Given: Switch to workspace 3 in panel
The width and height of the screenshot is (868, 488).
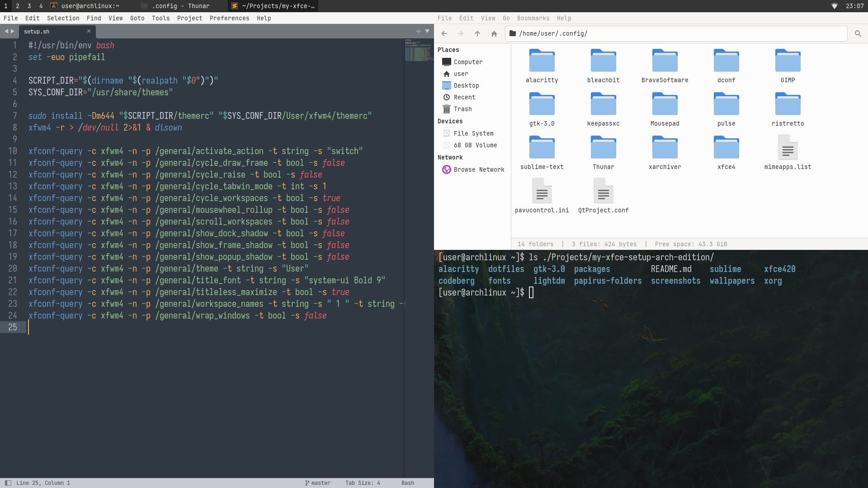Looking at the screenshot, I should pos(29,6).
